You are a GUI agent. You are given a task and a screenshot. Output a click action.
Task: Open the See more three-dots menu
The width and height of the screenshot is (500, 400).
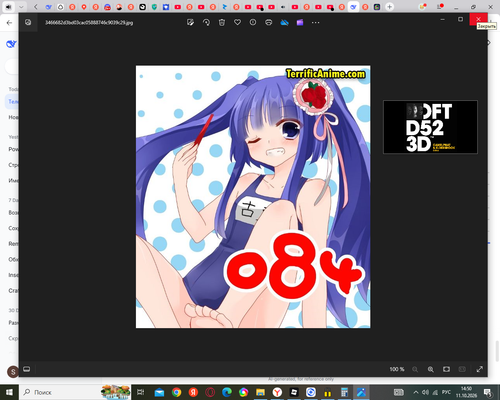(x=315, y=23)
